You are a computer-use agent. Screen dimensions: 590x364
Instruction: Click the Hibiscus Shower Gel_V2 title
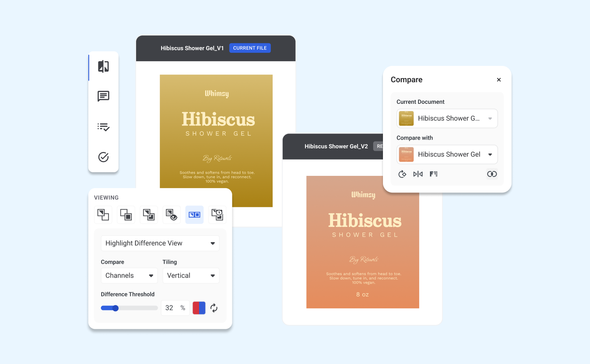pos(336,147)
